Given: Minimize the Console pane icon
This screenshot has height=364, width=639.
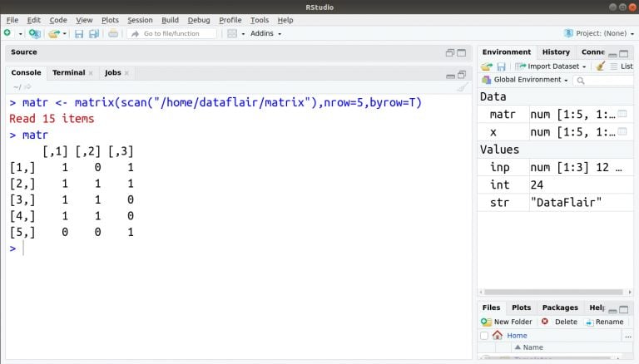Looking at the screenshot, I should pyautogui.click(x=450, y=76).
